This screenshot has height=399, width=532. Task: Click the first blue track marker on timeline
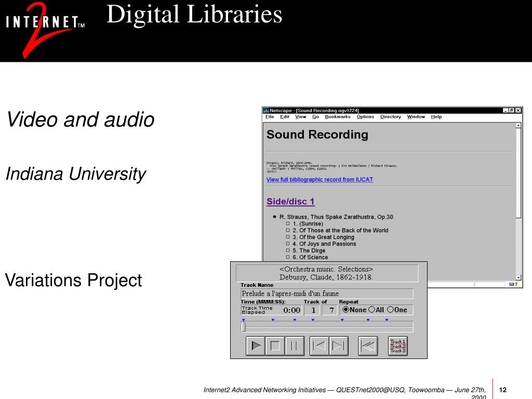click(x=243, y=320)
